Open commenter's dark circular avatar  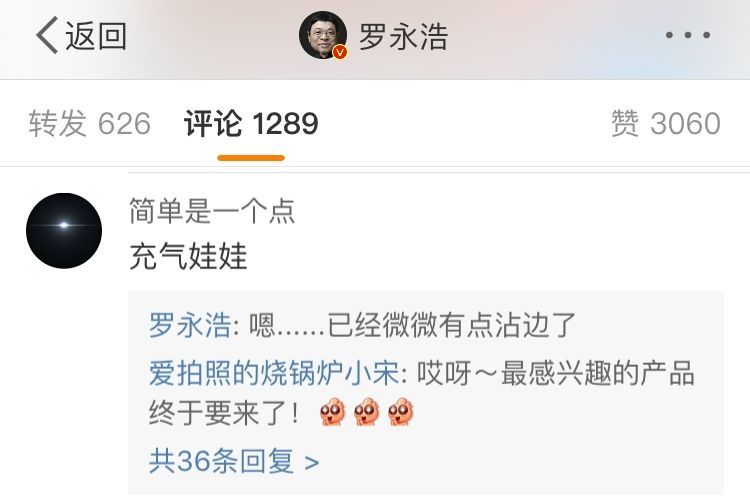click(x=64, y=231)
